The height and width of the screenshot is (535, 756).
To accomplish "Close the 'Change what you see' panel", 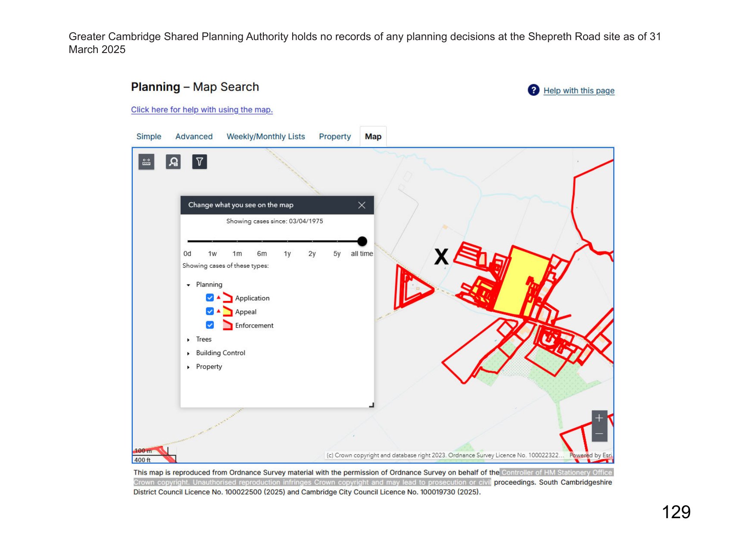I will tap(362, 205).
